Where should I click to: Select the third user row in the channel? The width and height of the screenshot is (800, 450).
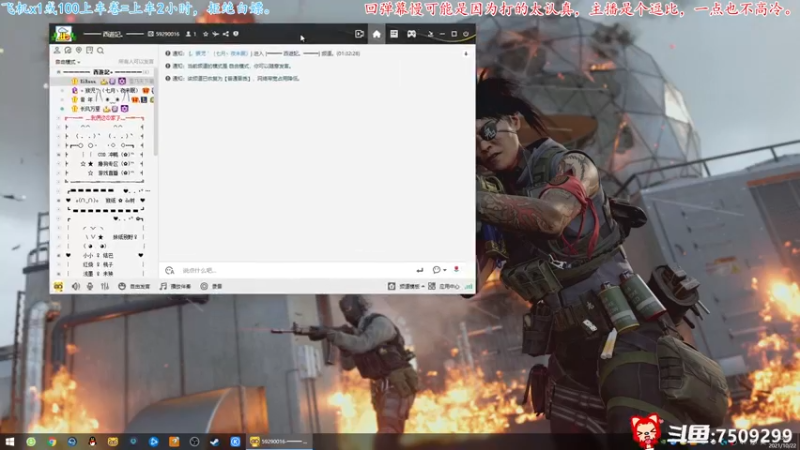(104, 99)
